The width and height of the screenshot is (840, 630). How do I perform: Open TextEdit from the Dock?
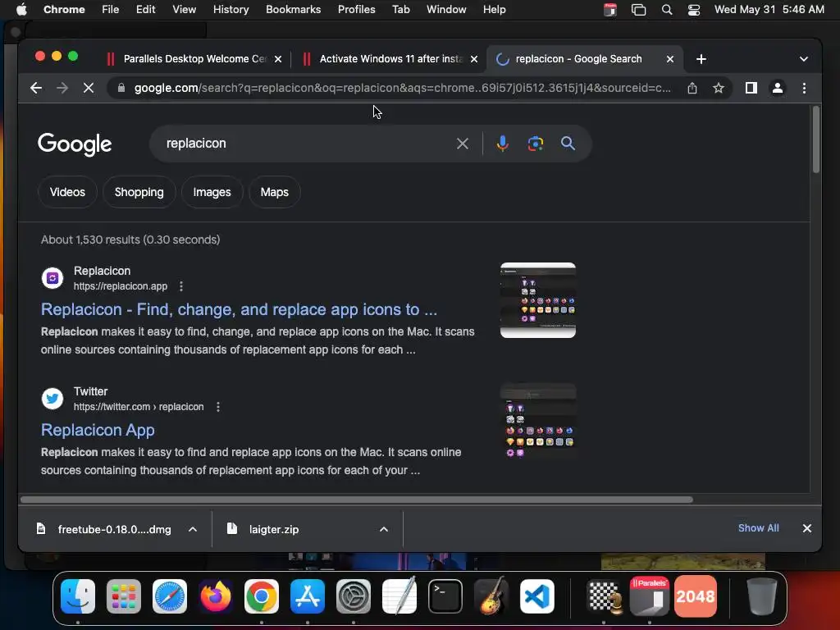click(399, 596)
